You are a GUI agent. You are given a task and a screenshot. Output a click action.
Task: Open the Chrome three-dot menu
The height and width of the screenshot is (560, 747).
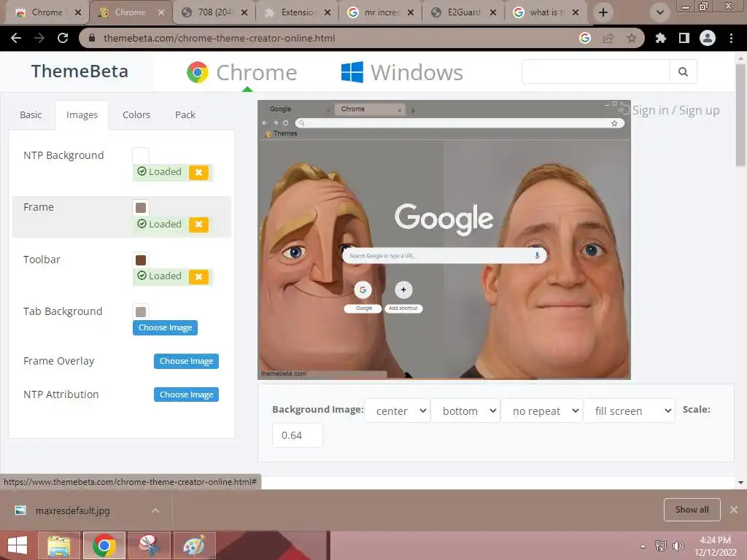click(731, 38)
